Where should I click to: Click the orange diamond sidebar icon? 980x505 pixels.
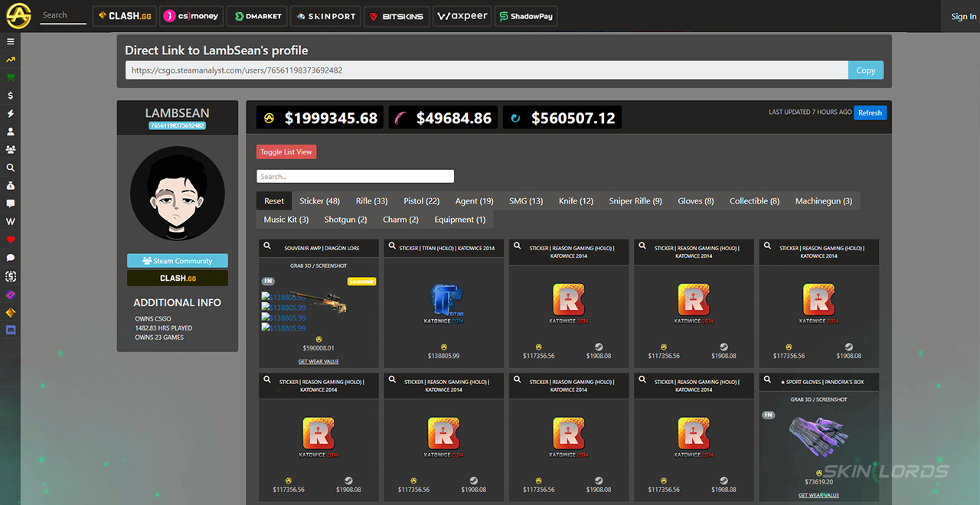(x=11, y=312)
